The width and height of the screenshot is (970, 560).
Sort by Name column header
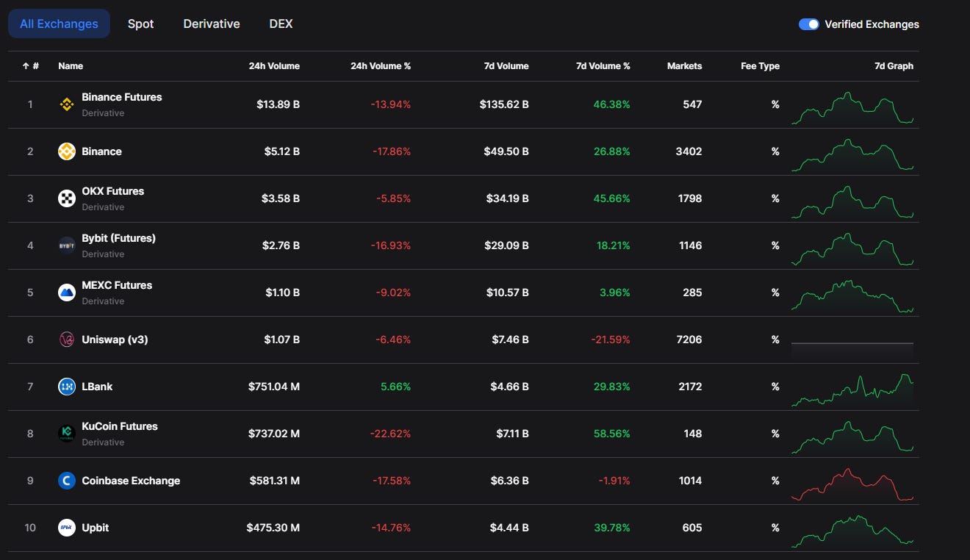(x=71, y=66)
